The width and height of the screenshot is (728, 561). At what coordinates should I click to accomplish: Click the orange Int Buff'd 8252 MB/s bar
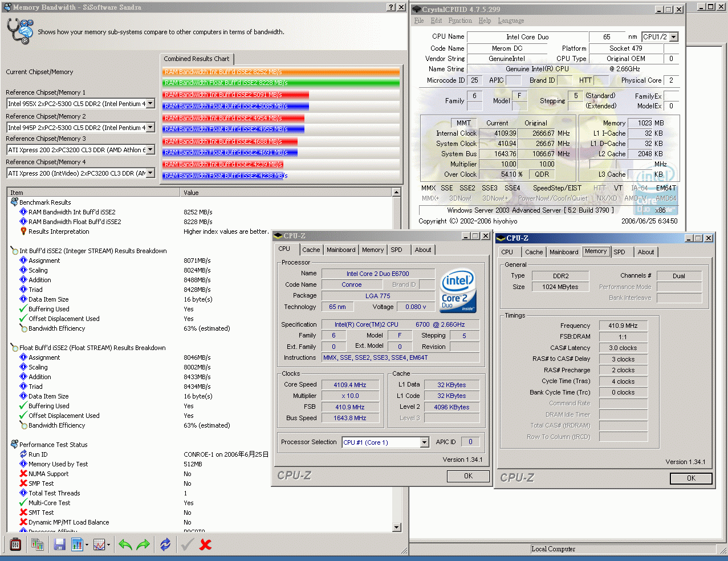(281, 72)
